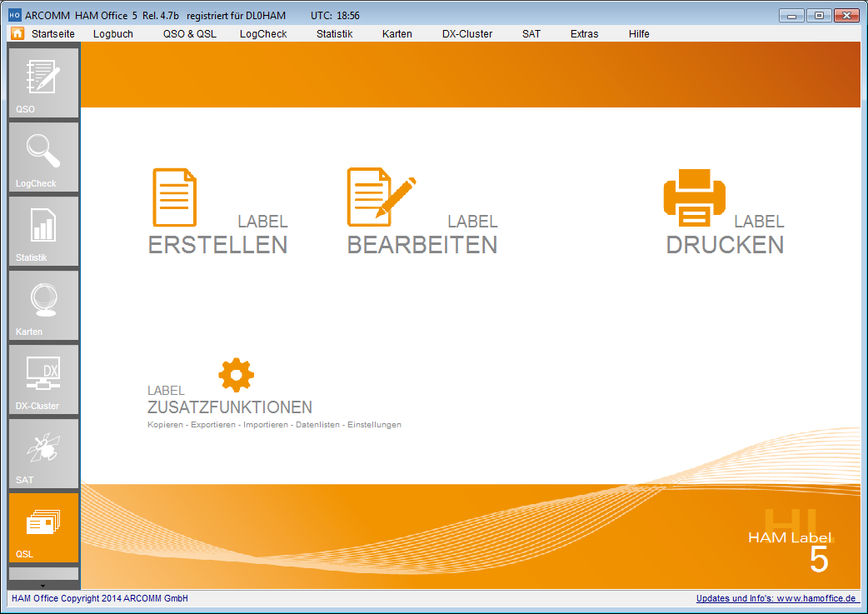The height and width of the screenshot is (614, 868).
Task: Open the DX-Cluster menu in menu bar
Action: coord(467,34)
